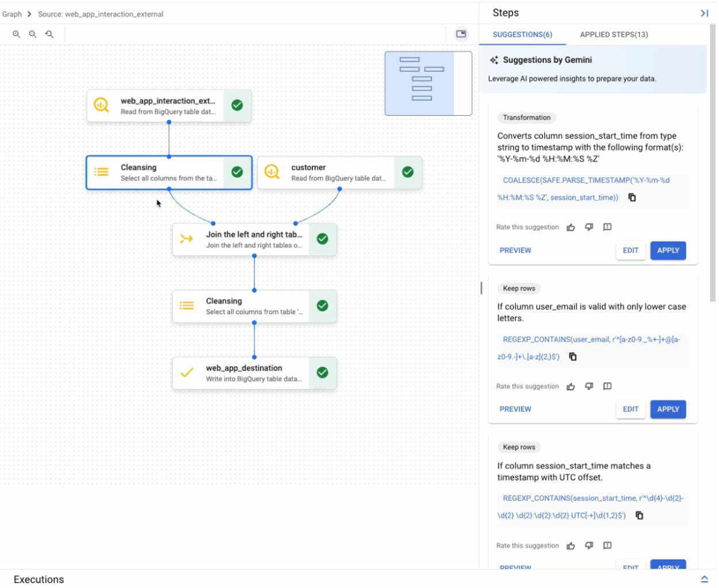Viewport: 719px width, 588px height.
Task: Switch to the Applied Steps tab
Action: 612,35
